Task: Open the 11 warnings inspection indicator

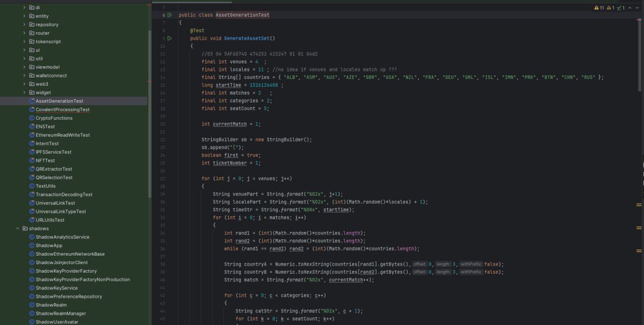Action: (599, 8)
